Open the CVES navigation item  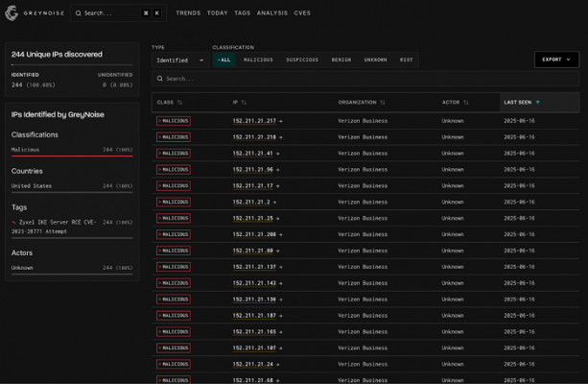(x=302, y=13)
